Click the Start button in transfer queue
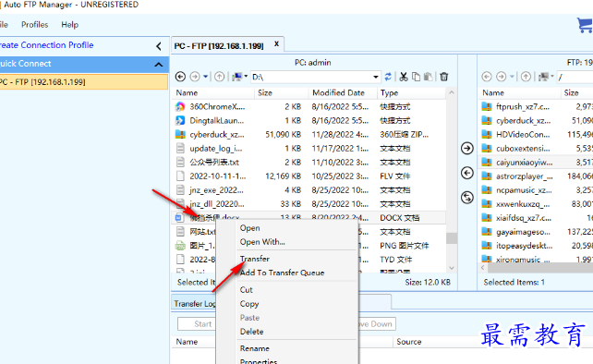Image resolution: width=593 pixels, height=364 pixels. coord(197,324)
